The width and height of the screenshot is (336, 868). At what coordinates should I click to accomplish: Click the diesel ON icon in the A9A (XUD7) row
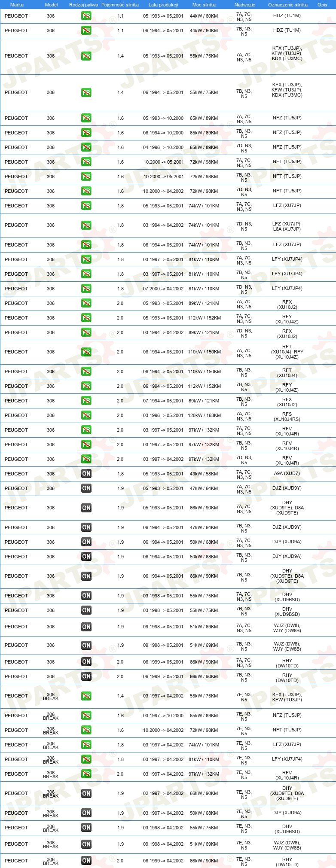pyautogui.click(x=86, y=474)
